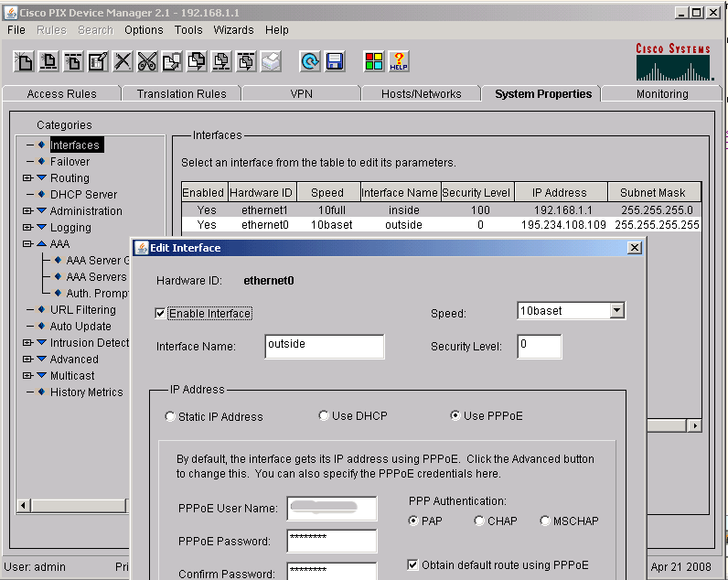Click the New rule toolbar icon

[24, 61]
